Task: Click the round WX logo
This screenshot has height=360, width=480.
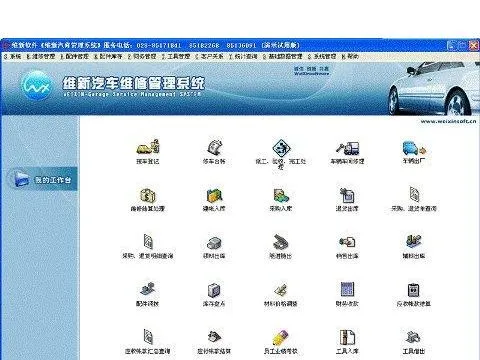Action: (x=37, y=86)
